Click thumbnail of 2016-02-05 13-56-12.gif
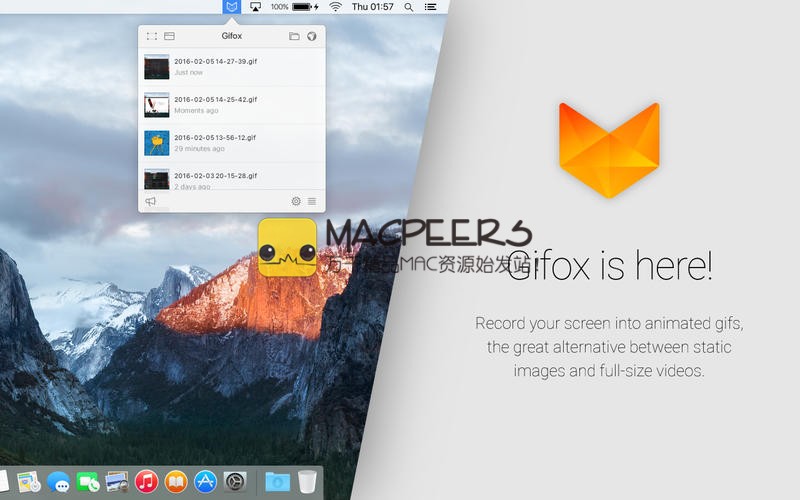 coord(156,143)
